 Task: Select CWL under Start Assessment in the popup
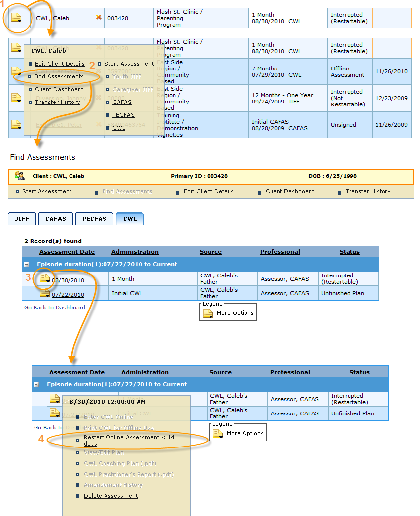click(119, 128)
